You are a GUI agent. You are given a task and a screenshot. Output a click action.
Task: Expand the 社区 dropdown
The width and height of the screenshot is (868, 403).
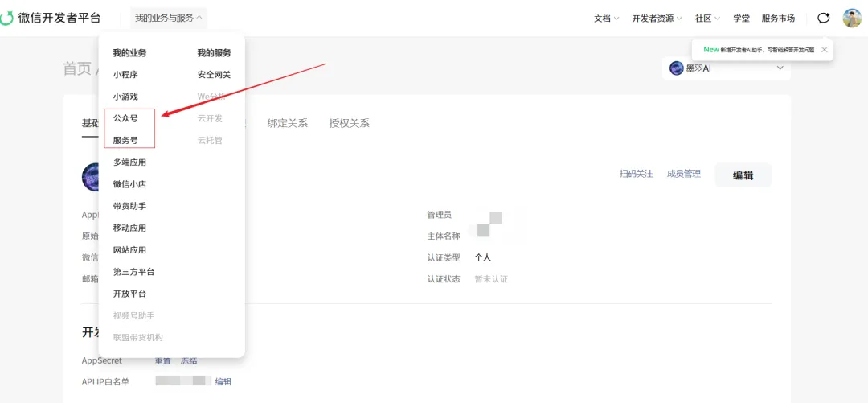click(x=707, y=19)
